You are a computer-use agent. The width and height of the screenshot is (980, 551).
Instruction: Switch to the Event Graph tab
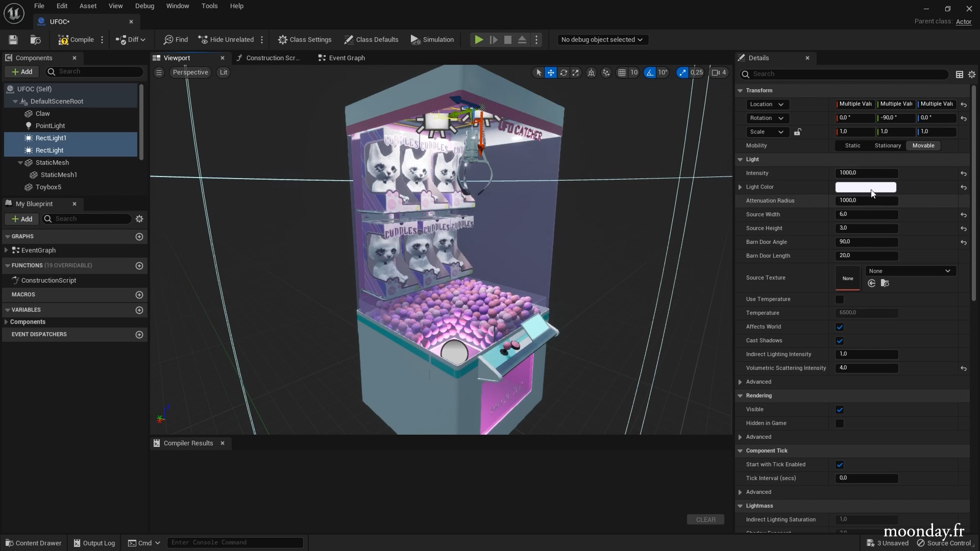coord(347,58)
